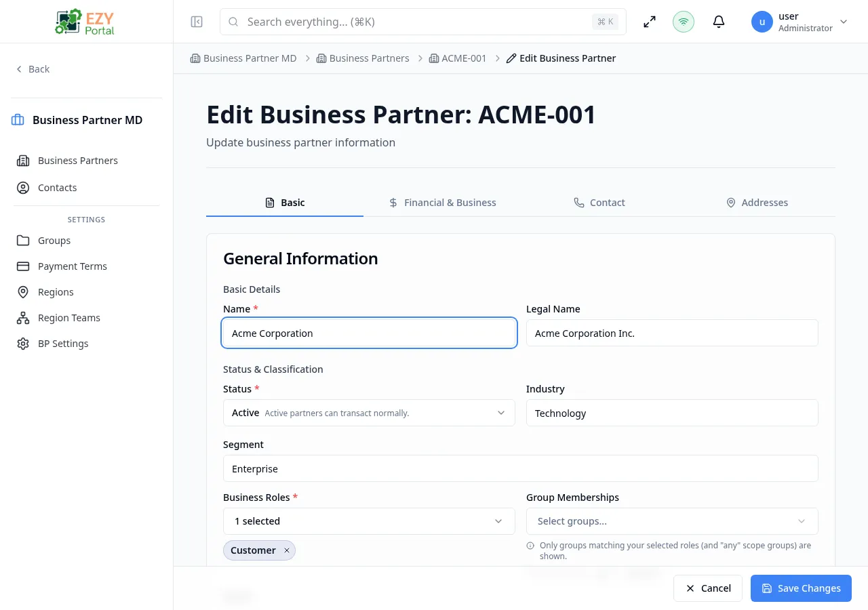
Task: Collapse the left sidebar panel
Action: pos(196,21)
